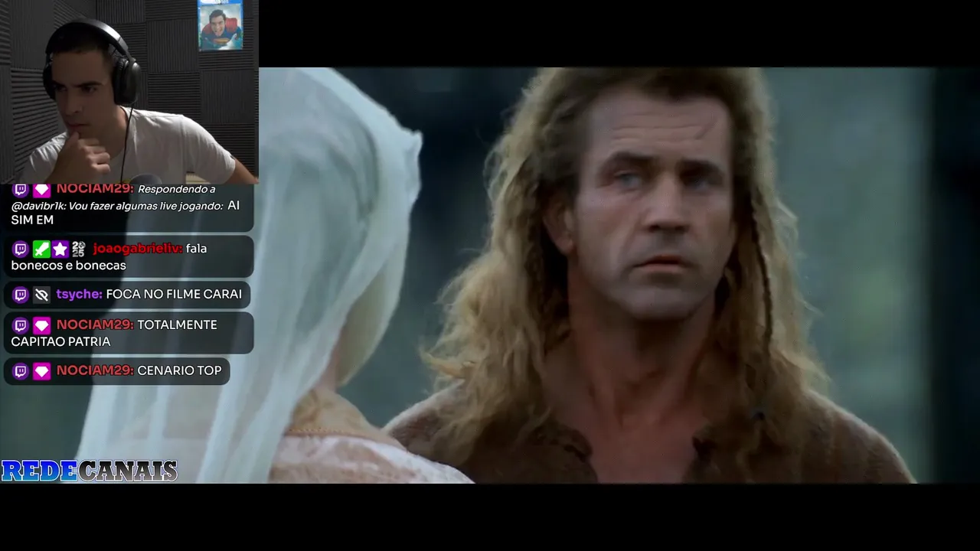The image size is (980, 551).
Task: Click NOCIAM29 name on CENARIO TOP message
Action: [x=95, y=370]
